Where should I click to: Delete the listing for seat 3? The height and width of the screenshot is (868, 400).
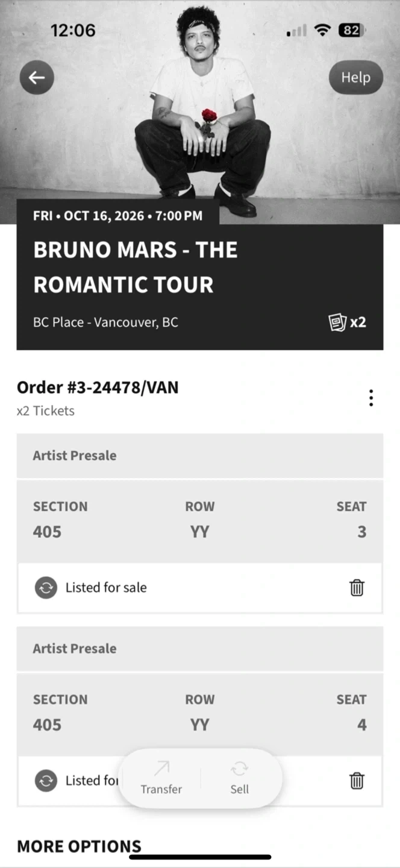coord(357,588)
